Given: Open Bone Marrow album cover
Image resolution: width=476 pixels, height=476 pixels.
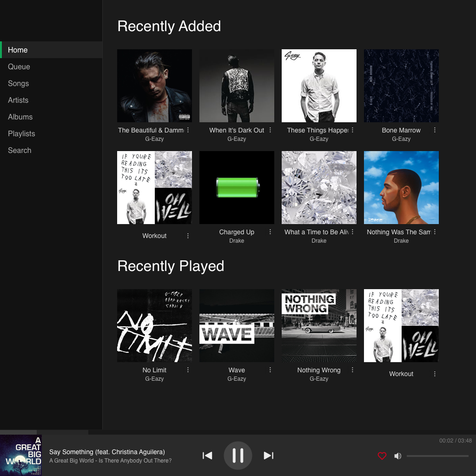Looking at the screenshot, I should [x=401, y=86].
